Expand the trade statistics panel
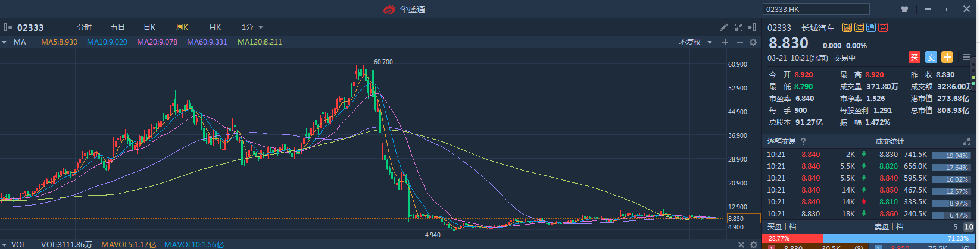 pos(966,141)
